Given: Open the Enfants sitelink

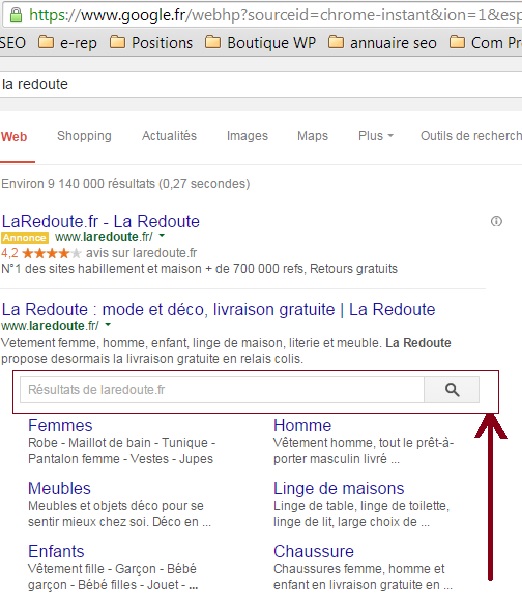Looking at the screenshot, I should [x=56, y=551].
